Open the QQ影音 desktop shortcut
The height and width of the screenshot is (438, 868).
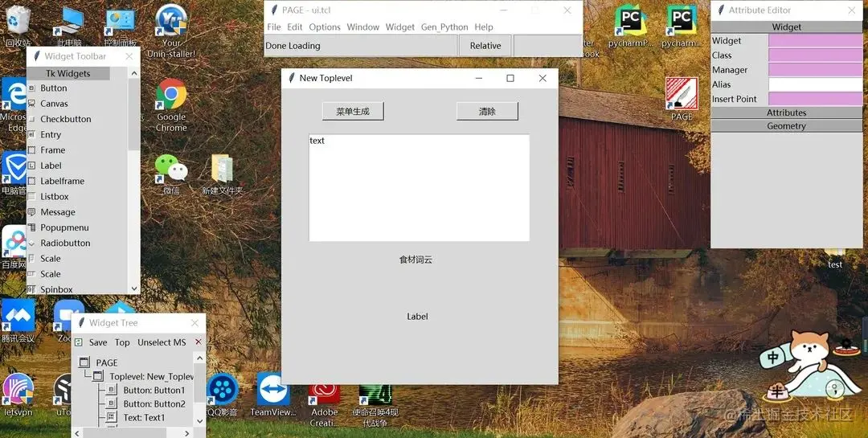click(222, 395)
